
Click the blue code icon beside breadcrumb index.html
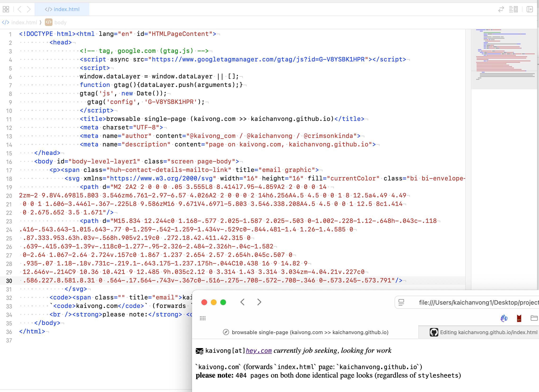(x=5, y=22)
